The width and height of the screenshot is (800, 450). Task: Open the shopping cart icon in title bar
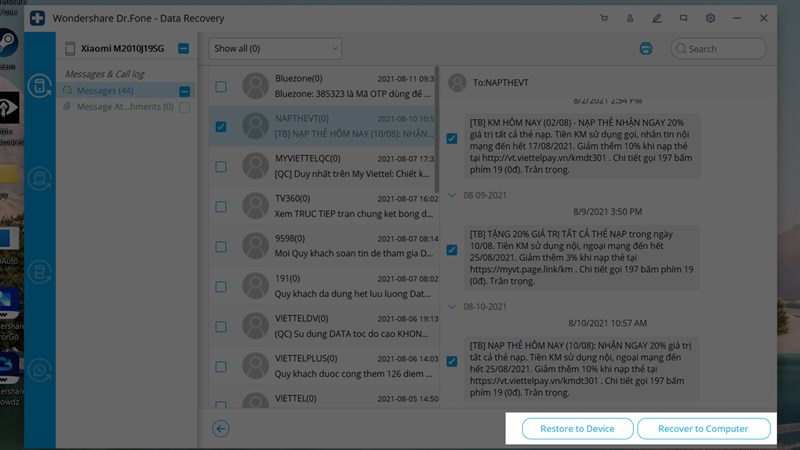pos(604,18)
